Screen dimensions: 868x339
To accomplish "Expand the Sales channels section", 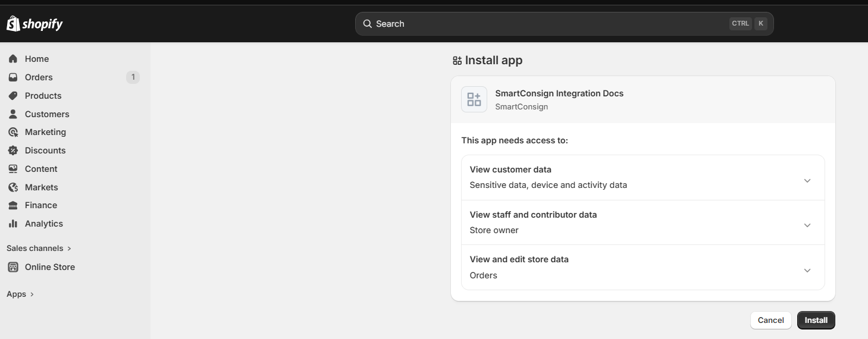I will coord(39,249).
